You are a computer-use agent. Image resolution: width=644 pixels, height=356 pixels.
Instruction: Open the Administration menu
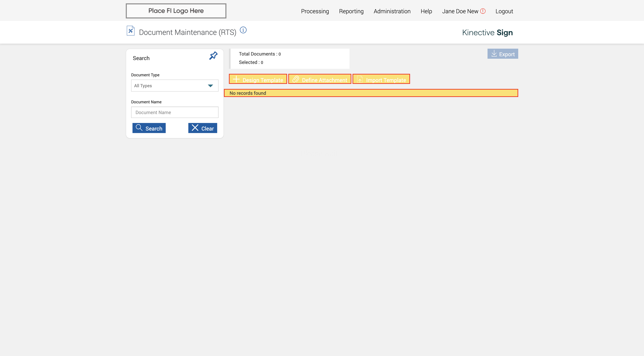tap(392, 11)
